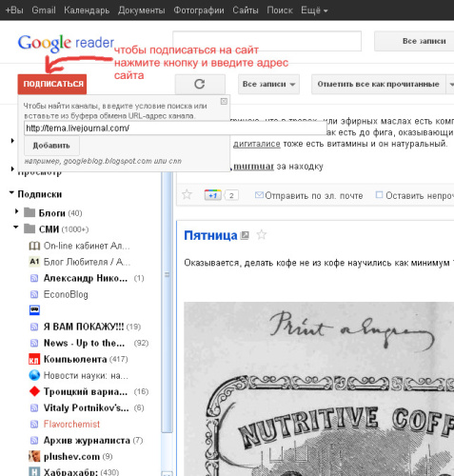454x476 pixels.
Task: Click RSS icon beside Vitaly Portnikov's...
Action: click(x=34, y=408)
